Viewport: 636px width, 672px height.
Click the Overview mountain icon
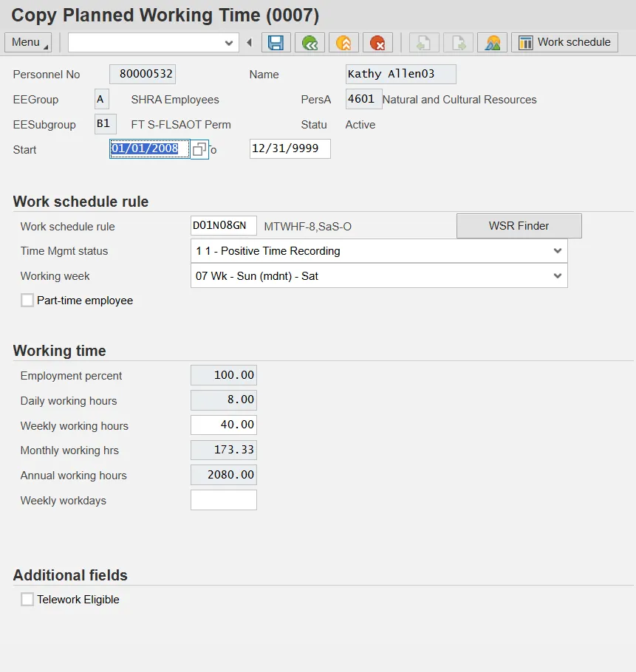[493, 43]
